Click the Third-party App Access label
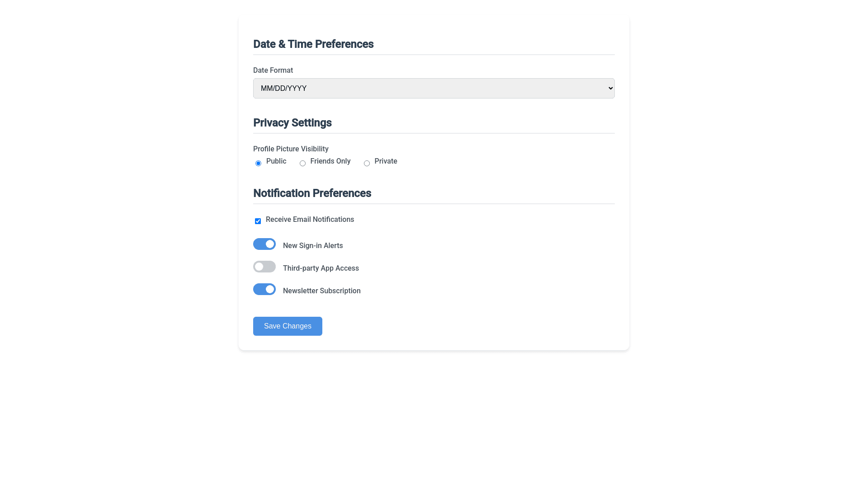The height and width of the screenshot is (488, 868). click(321, 268)
